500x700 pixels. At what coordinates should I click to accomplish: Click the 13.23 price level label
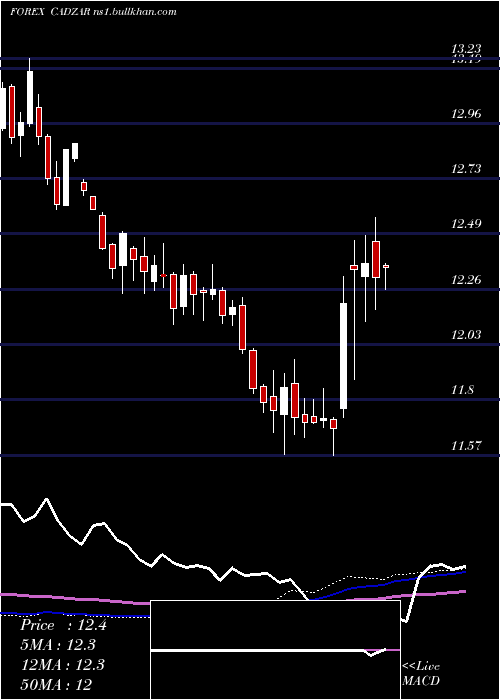click(466, 49)
